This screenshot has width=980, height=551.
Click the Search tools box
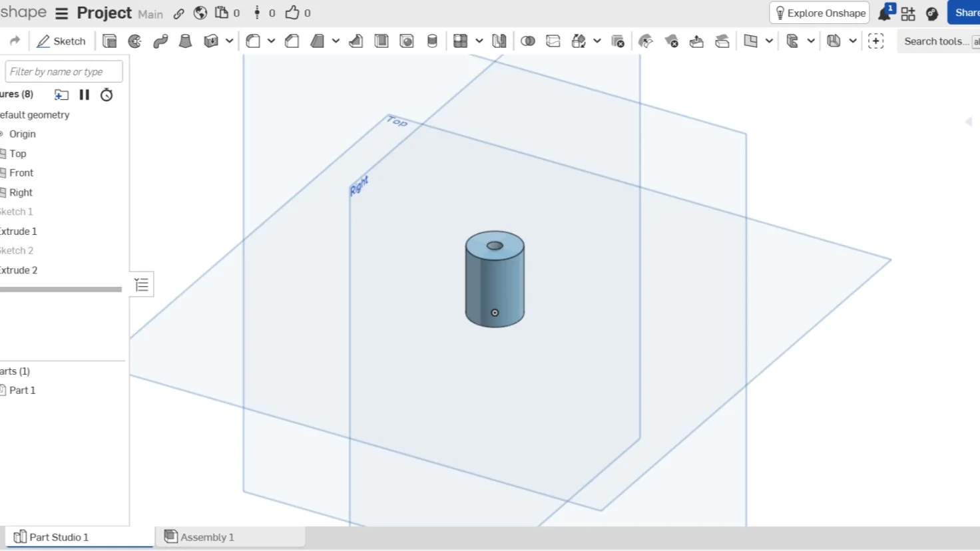[x=938, y=41]
